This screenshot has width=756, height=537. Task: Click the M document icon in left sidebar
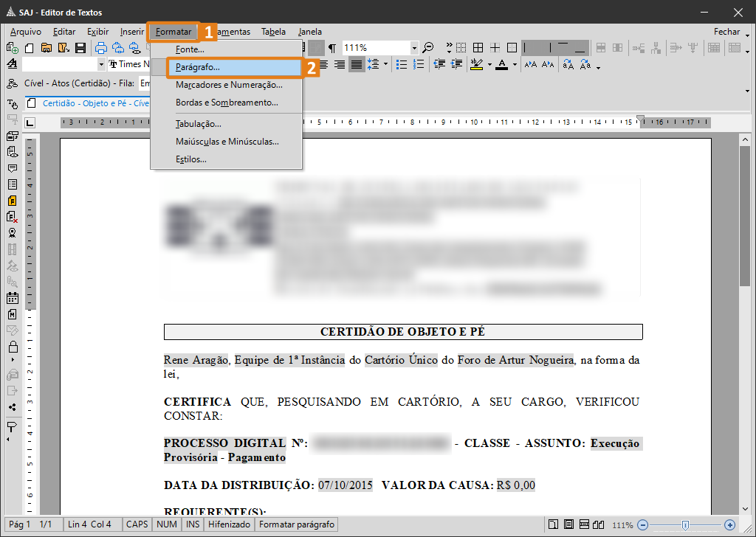[13, 314]
